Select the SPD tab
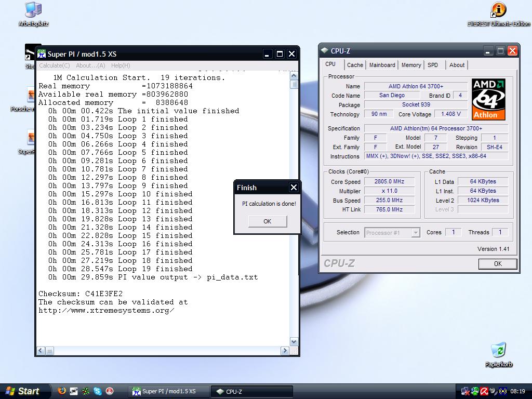The width and height of the screenshot is (532, 399). coord(433,65)
